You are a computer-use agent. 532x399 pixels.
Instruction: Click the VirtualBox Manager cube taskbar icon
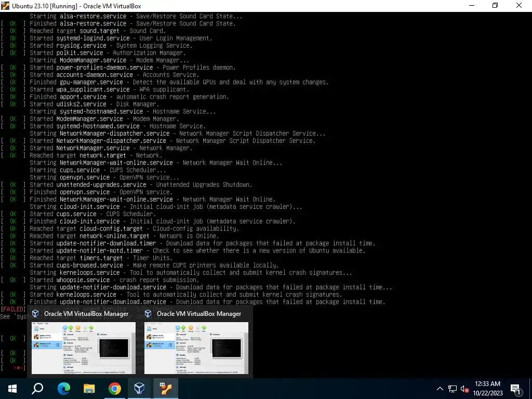[x=139, y=389]
